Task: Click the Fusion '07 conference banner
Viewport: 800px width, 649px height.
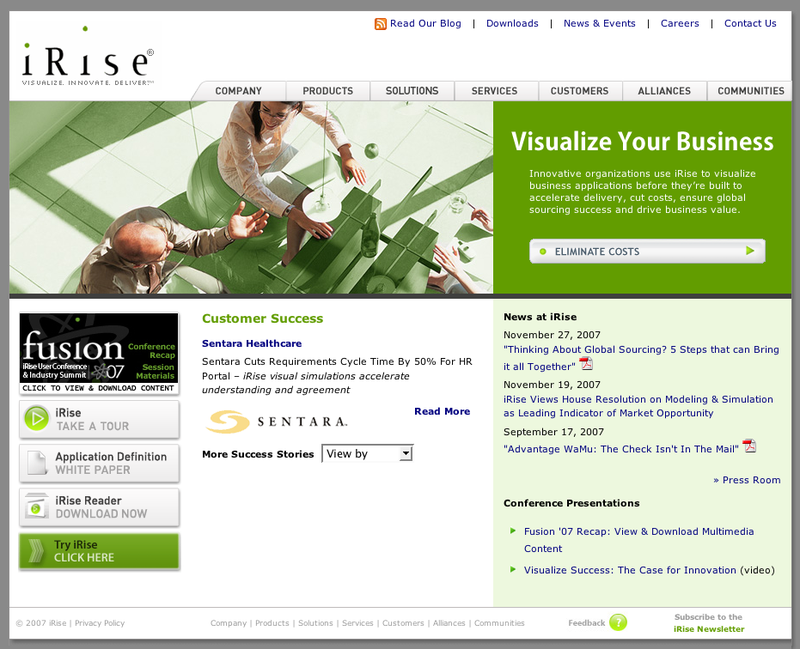Action: [x=99, y=353]
